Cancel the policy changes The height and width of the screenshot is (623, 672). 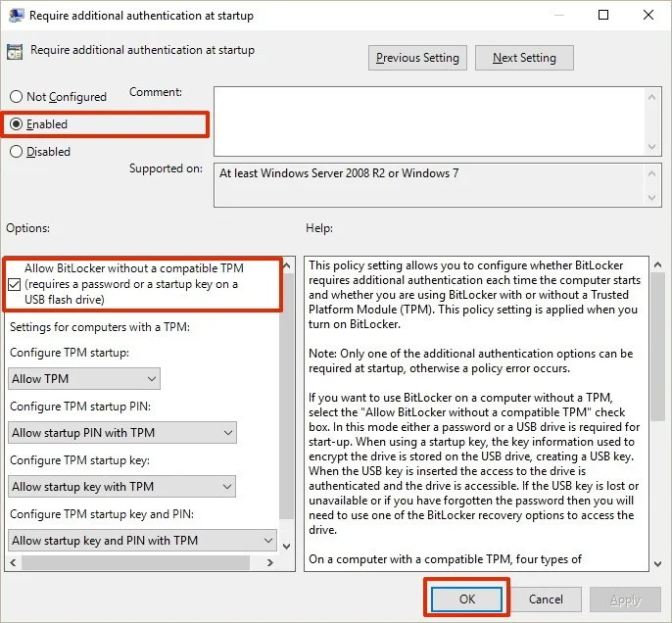tap(546, 599)
